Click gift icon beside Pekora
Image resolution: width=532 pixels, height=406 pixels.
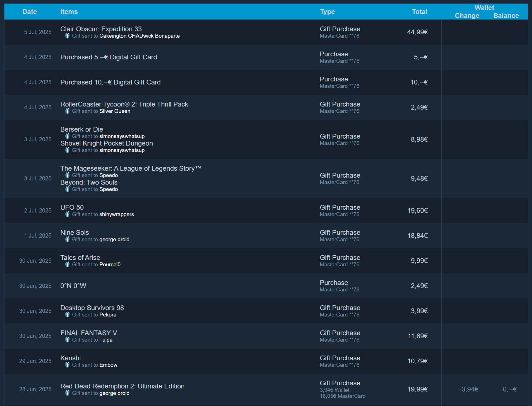(x=67, y=315)
